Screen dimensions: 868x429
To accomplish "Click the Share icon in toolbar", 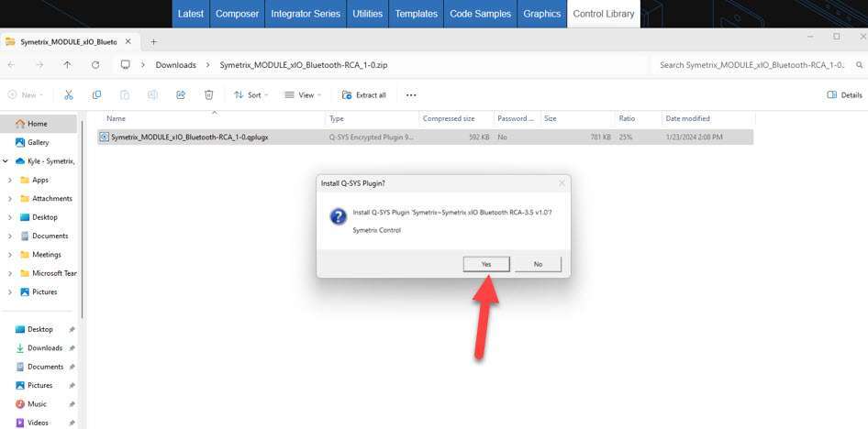I will click(x=181, y=95).
